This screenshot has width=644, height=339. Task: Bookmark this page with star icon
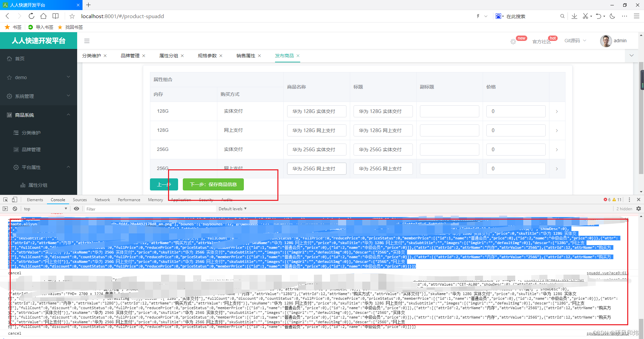[x=72, y=16]
